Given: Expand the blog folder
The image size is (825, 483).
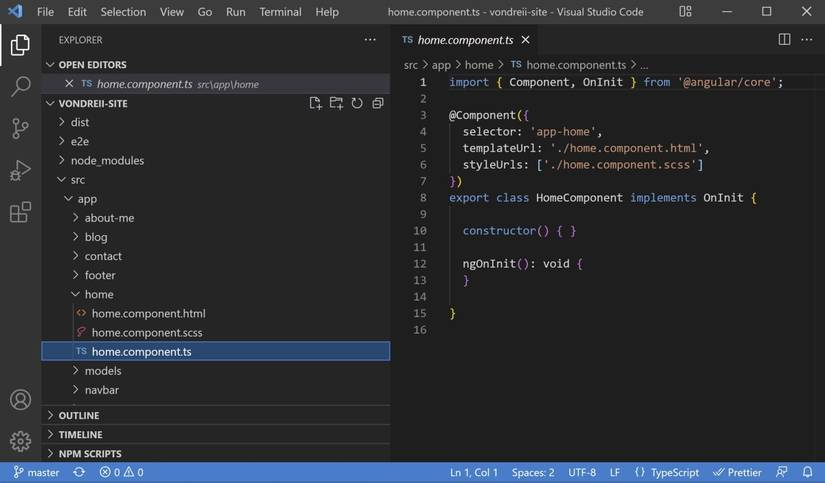Looking at the screenshot, I should (216, 237).
